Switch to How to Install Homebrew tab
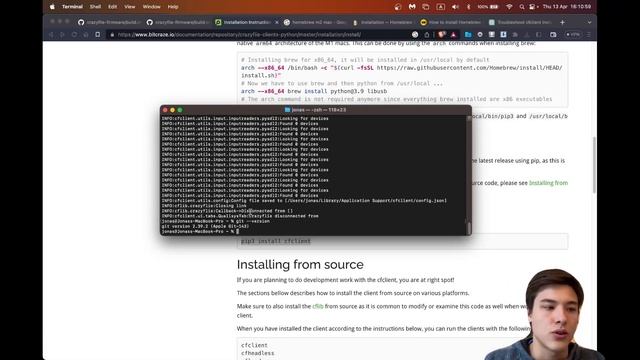 pos(452,22)
